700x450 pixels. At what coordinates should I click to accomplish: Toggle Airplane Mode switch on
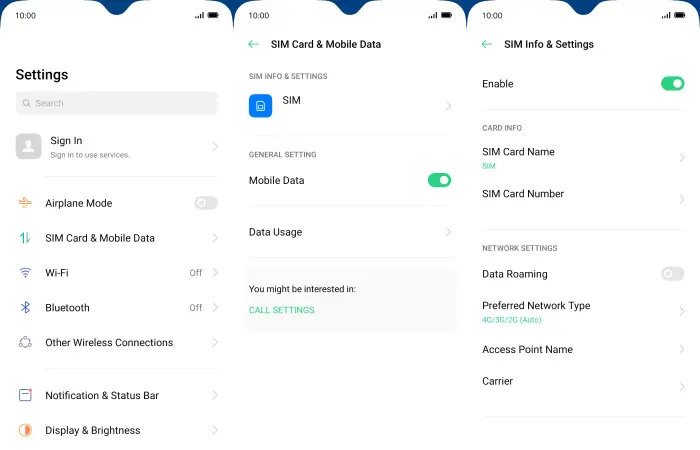pos(206,203)
